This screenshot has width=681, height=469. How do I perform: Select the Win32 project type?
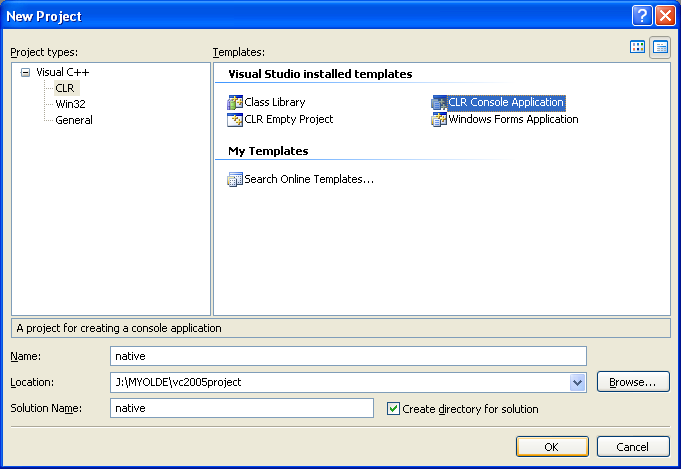pos(70,104)
